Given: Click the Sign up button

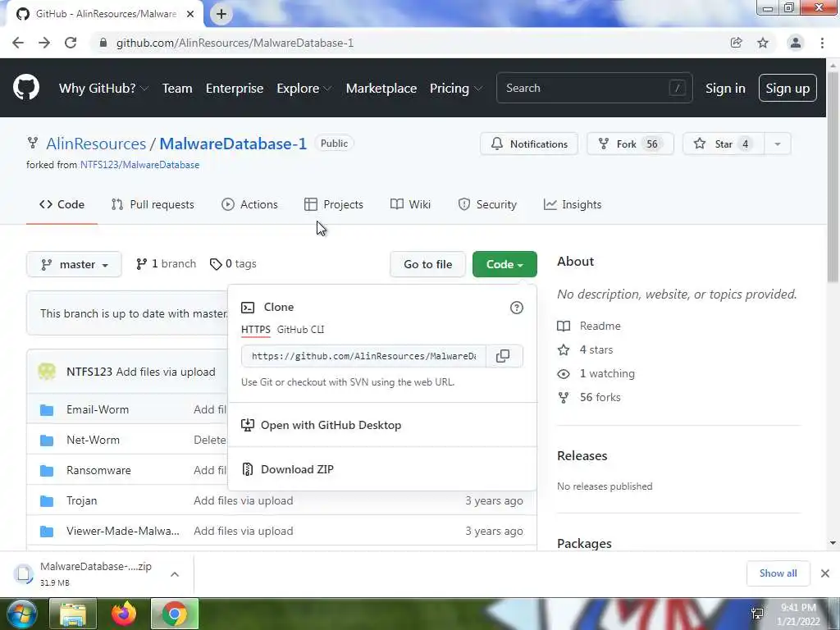Looking at the screenshot, I should (787, 89).
